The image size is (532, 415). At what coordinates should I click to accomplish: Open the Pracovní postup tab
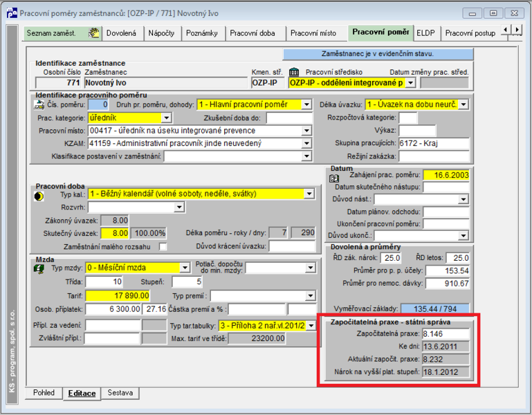tap(470, 33)
